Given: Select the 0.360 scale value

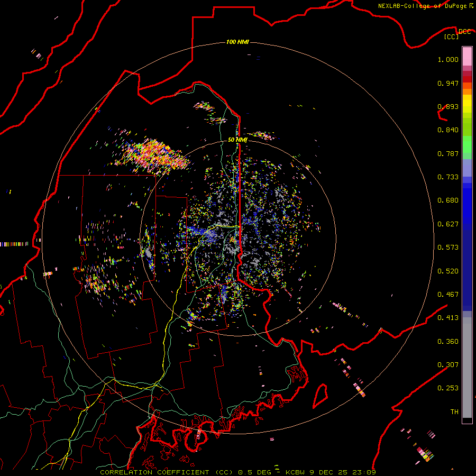Looking at the screenshot, I should [x=448, y=342].
